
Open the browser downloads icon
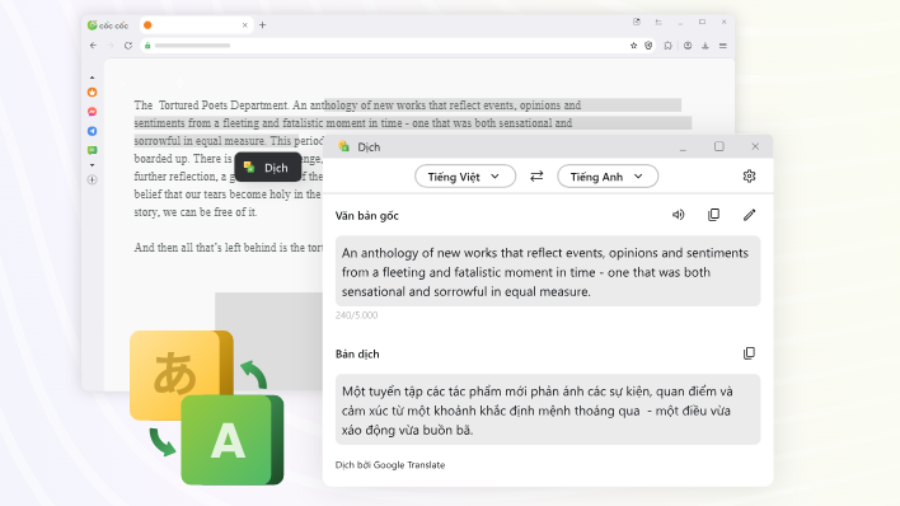click(x=705, y=45)
